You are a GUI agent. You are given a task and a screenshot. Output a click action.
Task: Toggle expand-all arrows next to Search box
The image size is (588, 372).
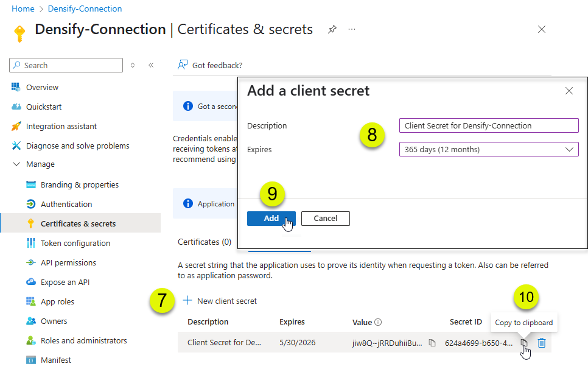pyautogui.click(x=132, y=65)
